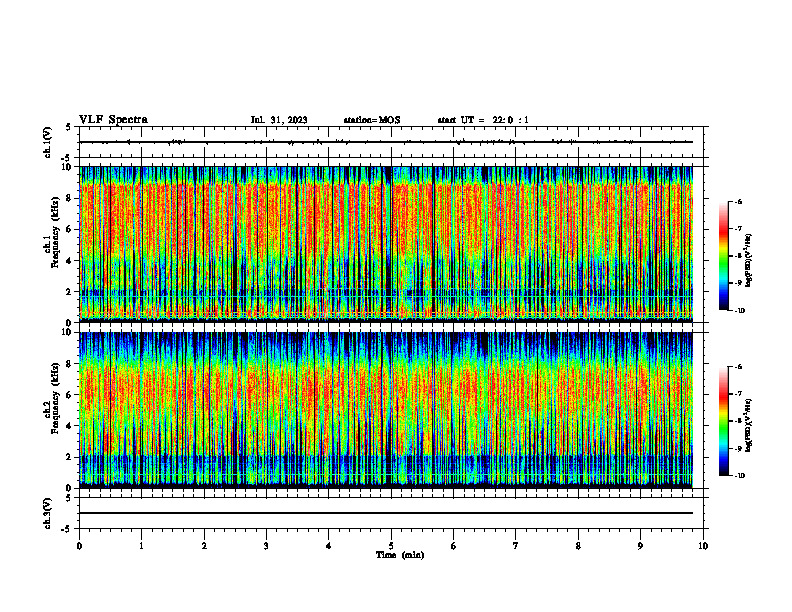Click the ch.1 spectrogram "6" kHz tick label
792x612 pixels.
click(x=70, y=229)
